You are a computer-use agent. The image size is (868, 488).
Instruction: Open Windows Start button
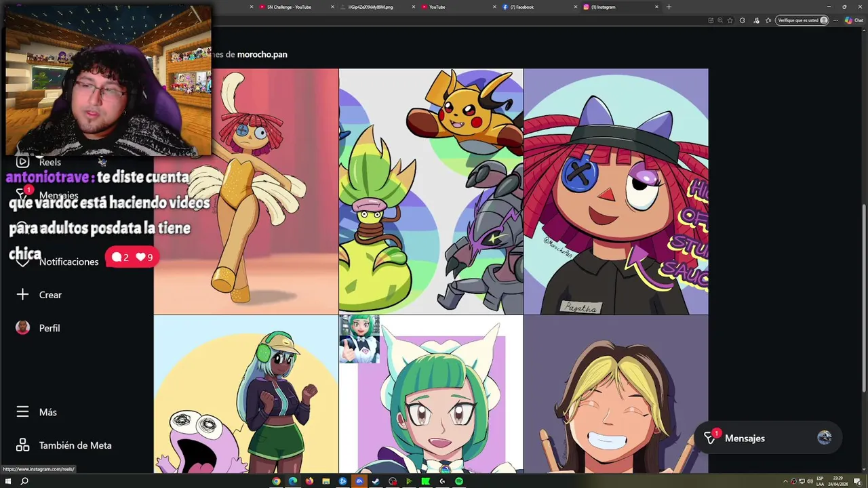pos(7,481)
